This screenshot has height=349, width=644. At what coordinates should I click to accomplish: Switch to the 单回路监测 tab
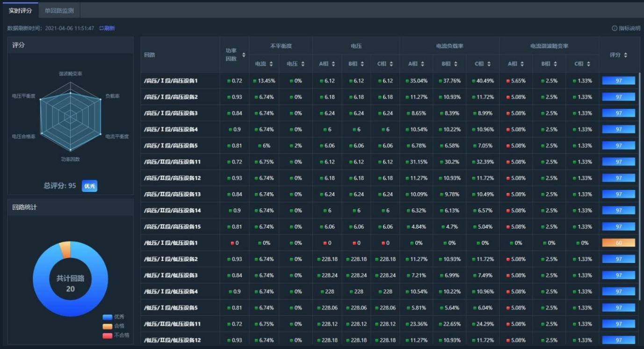click(x=59, y=10)
